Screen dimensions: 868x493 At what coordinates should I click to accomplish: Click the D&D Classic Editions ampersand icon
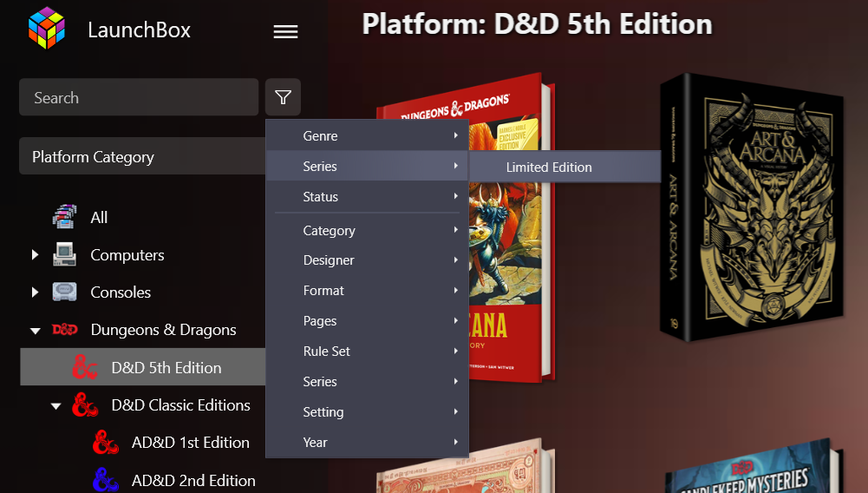(85, 405)
